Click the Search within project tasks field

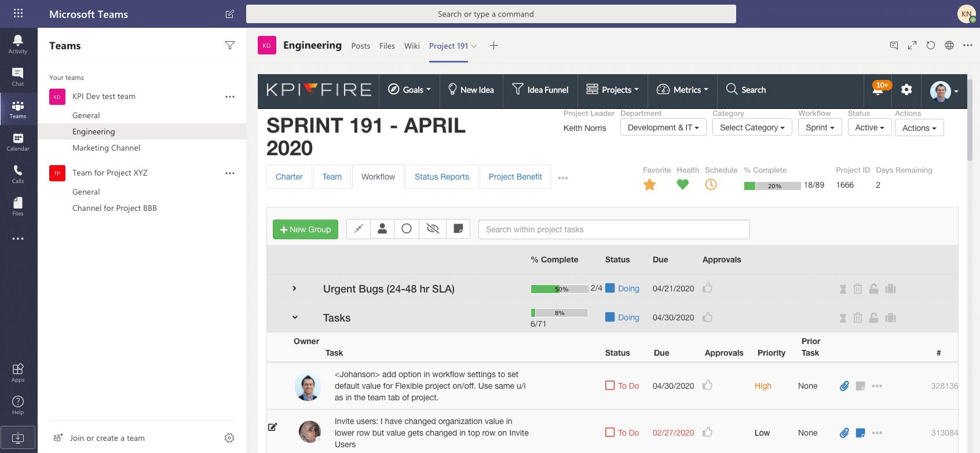[614, 229]
